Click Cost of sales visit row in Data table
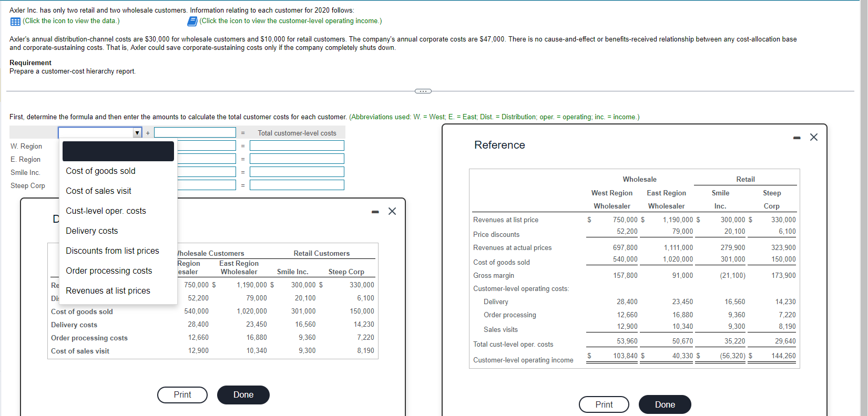Viewport: 868px width, 416px height. [x=213, y=351]
